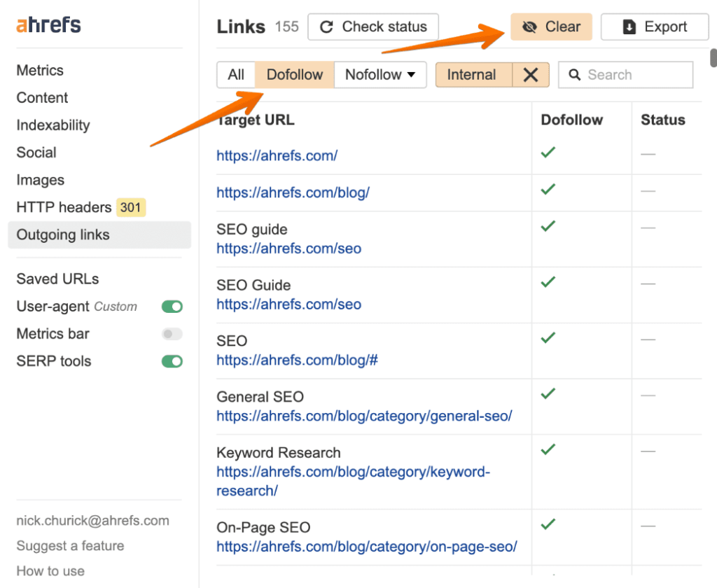Click the green checkmark in the SEO blog/# row
This screenshot has height=588, width=717.
click(x=548, y=338)
